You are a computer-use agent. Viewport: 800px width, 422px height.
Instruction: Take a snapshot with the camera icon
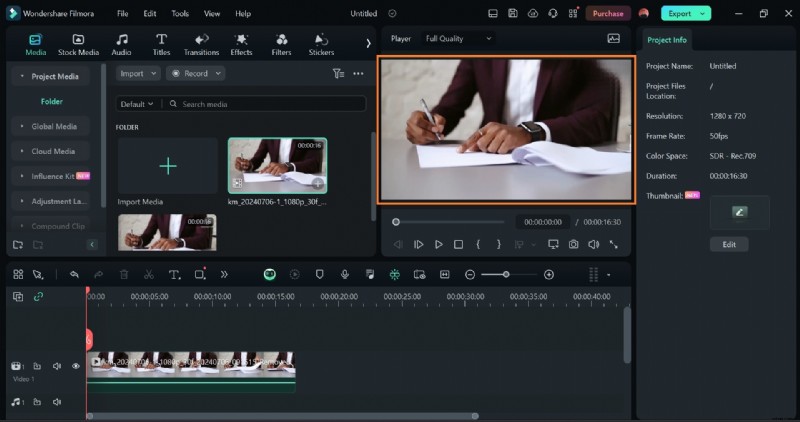(573, 244)
